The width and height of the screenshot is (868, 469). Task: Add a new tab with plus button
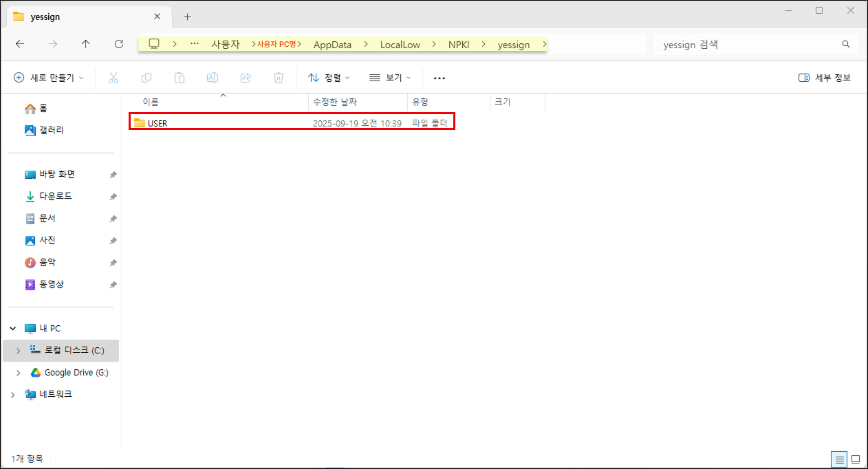(x=187, y=17)
